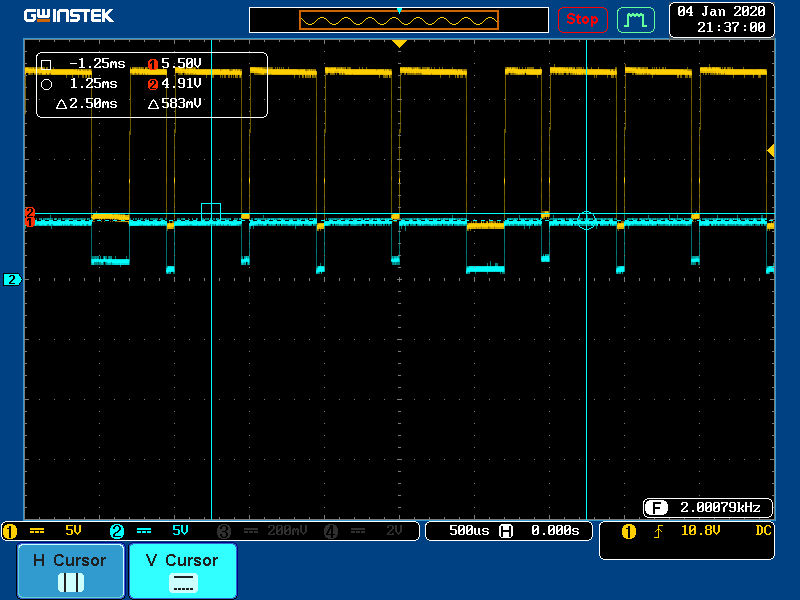Click the green acquisition mode waveform icon
This screenshot has width=800, height=600.
[635, 19]
